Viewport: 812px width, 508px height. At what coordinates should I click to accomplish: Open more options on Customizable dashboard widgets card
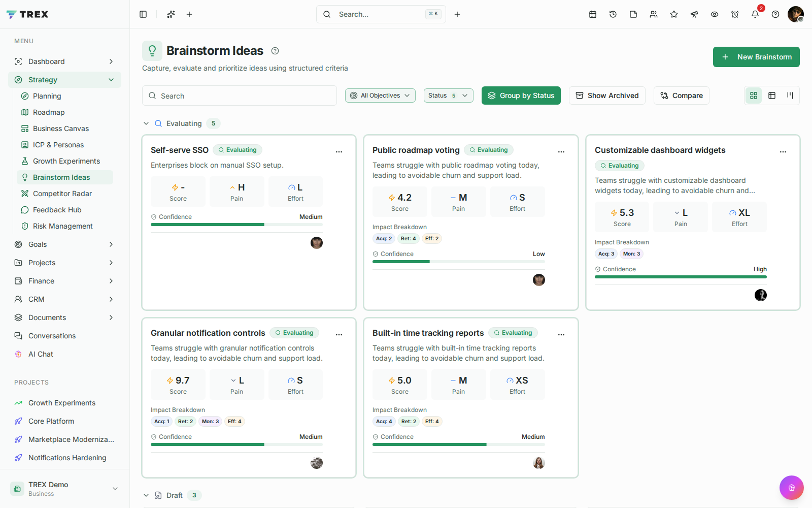(x=783, y=151)
